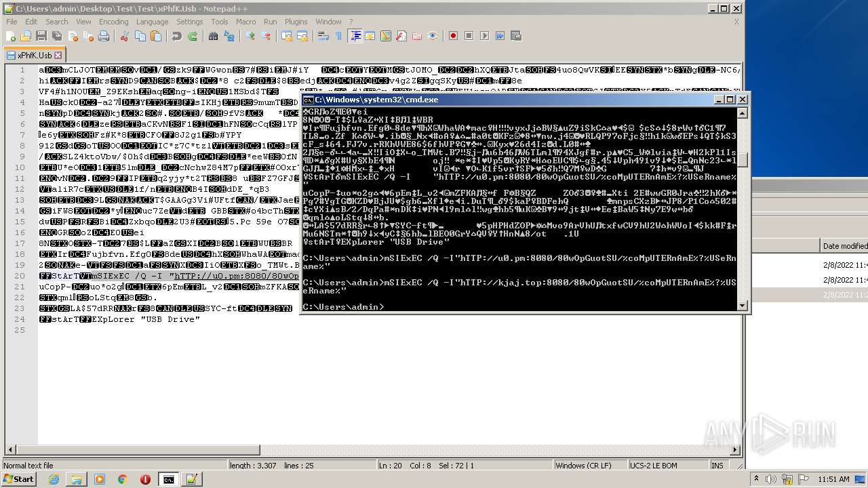
Task: Click the Copy toolbar icon
Action: [140, 36]
